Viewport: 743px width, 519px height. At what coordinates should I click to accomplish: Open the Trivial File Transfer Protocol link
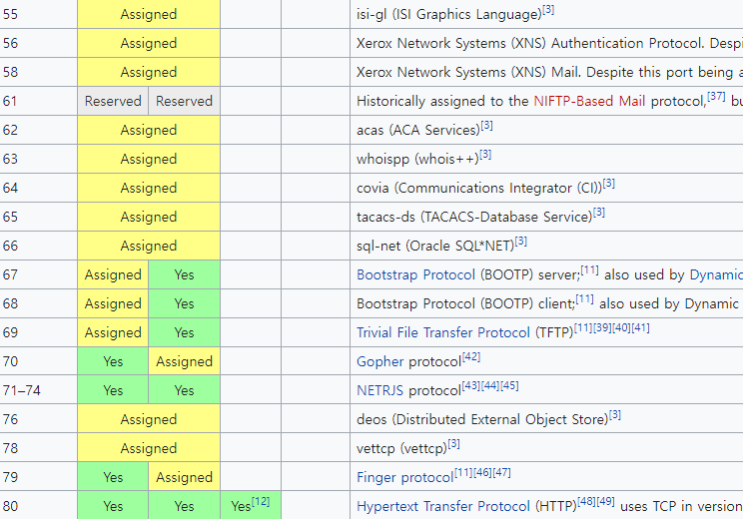pos(443,333)
